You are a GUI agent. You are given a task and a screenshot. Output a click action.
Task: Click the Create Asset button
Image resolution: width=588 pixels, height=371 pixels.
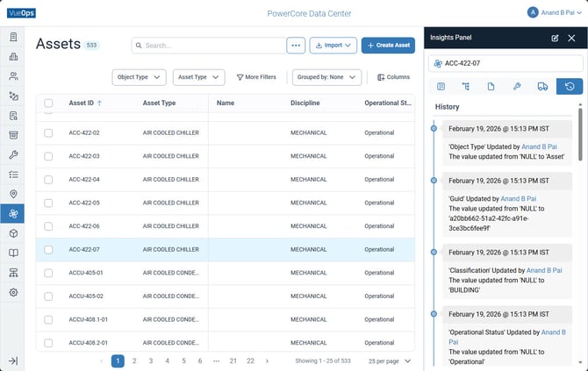coord(388,46)
